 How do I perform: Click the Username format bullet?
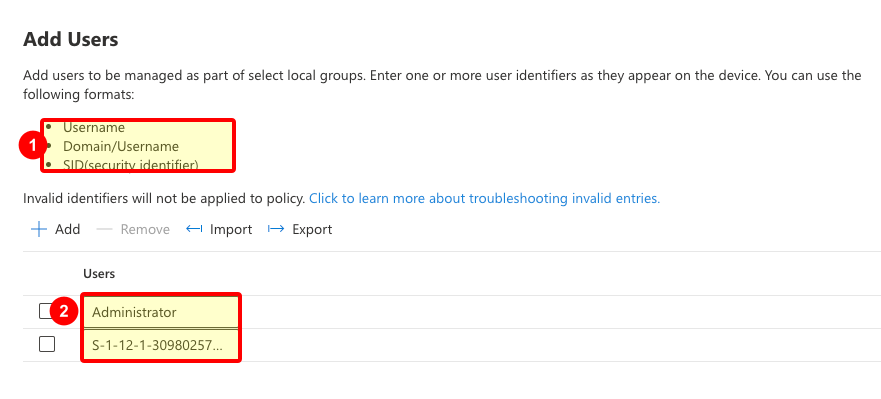pyautogui.click(x=94, y=128)
